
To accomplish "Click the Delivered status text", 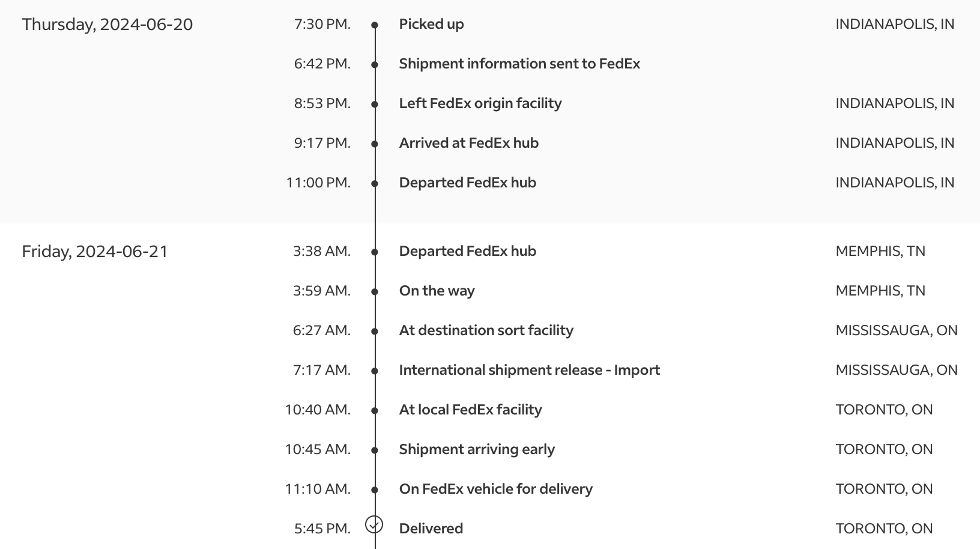I will coord(431,529).
